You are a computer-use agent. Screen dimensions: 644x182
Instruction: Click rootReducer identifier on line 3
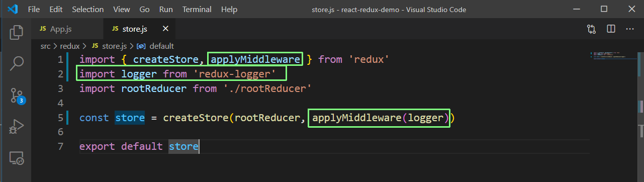tap(154, 89)
